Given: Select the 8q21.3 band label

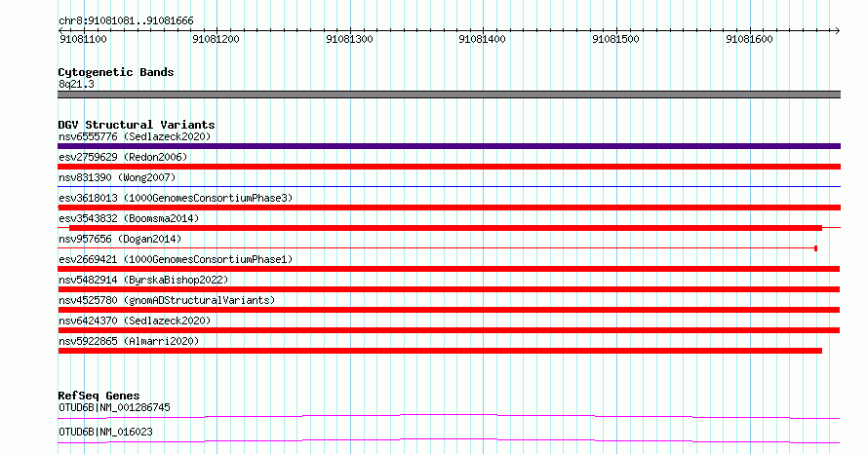Looking at the screenshot, I should pos(76,84).
